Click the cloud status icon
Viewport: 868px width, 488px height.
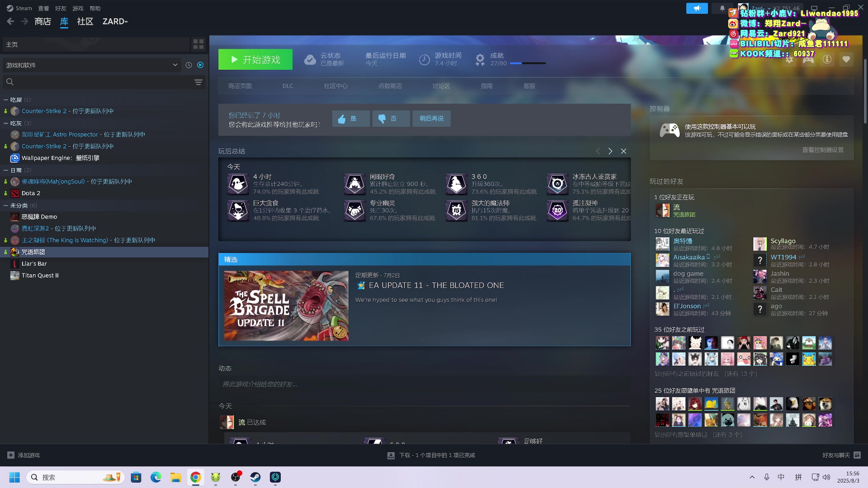pos(310,60)
